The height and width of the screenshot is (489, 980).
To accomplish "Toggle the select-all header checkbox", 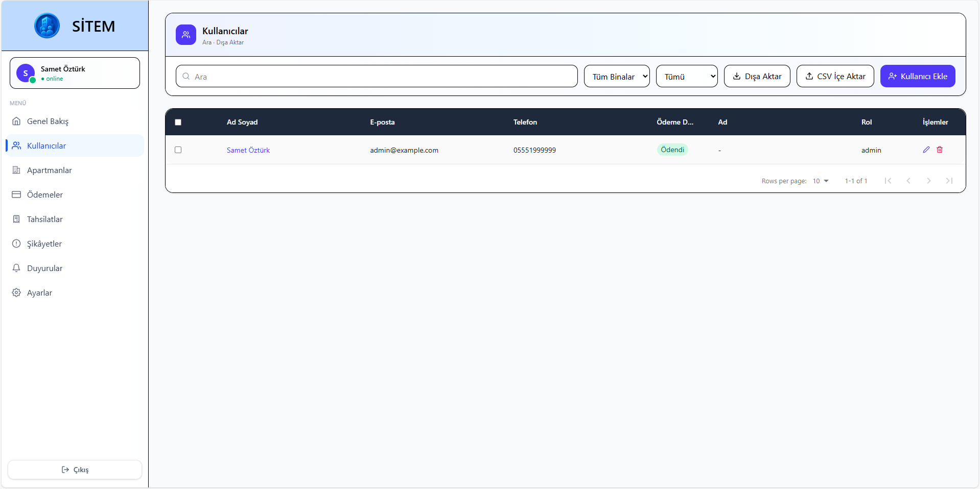I will pos(178,122).
